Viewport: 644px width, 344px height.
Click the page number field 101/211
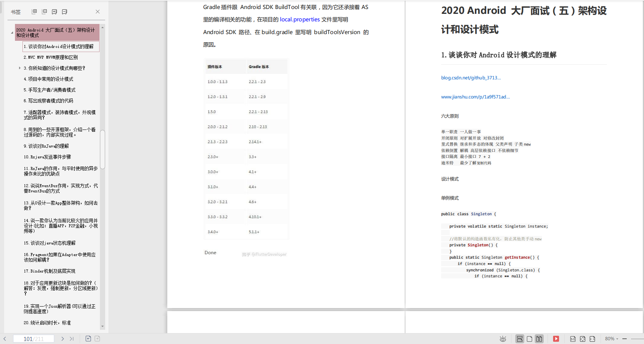point(34,339)
